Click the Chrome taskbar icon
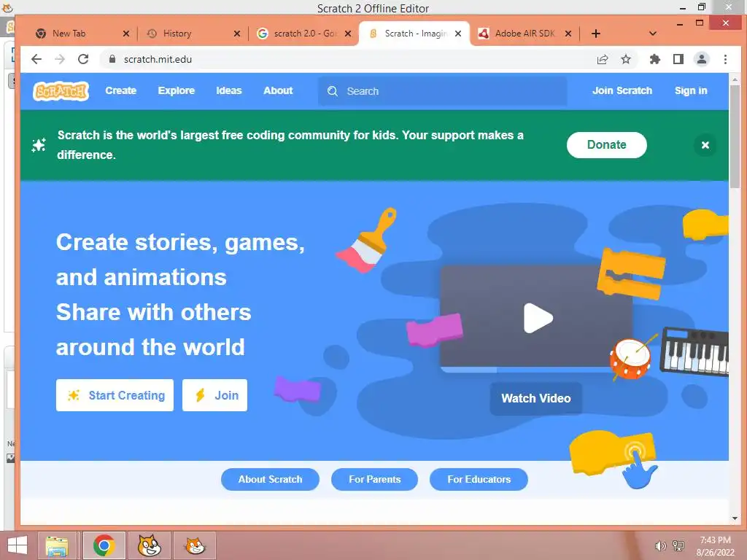 pos(104,545)
